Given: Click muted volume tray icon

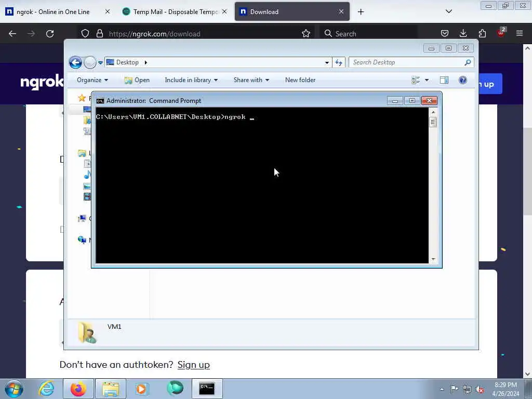Looking at the screenshot, I should coord(480,389).
